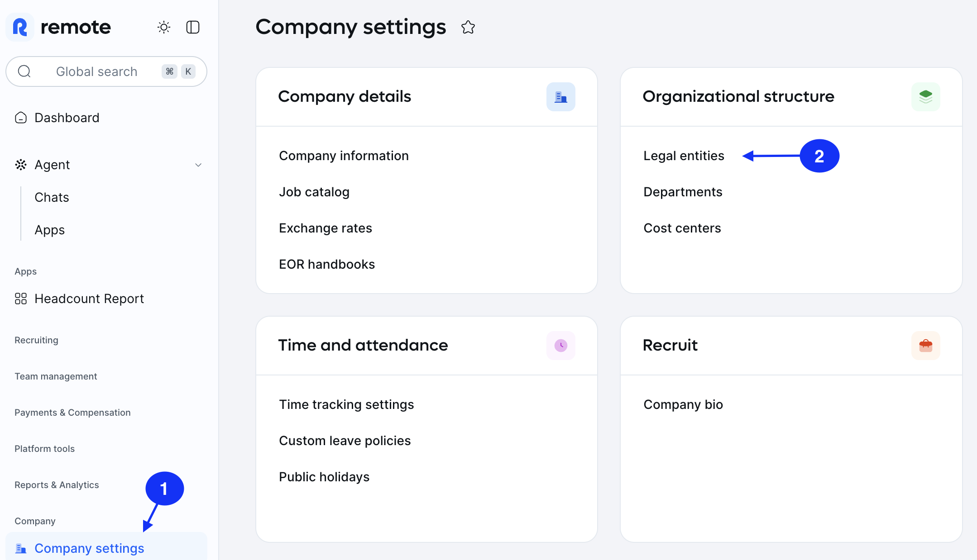Open Chats under Agent

52,197
